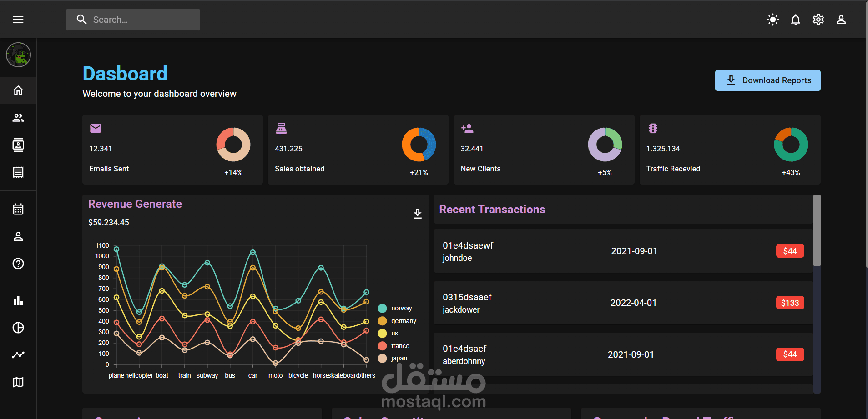
Task: Click the Emails Sent progress donut
Action: pos(233,145)
